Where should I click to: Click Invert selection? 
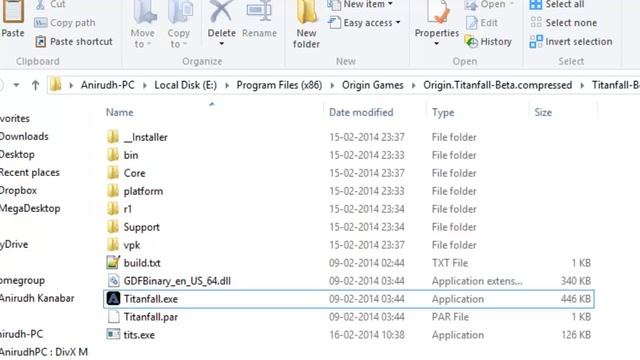click(571, 42)
